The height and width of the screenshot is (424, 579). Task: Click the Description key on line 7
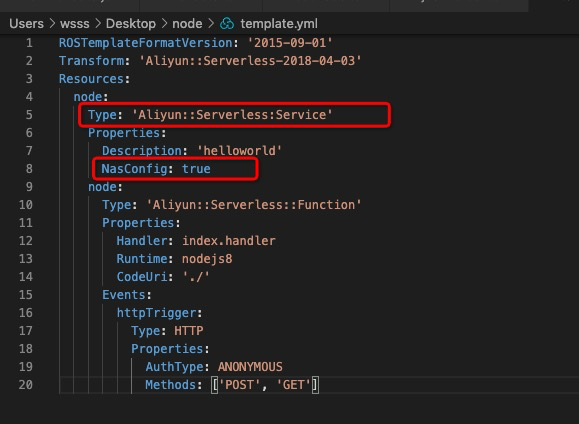(142, 151)
